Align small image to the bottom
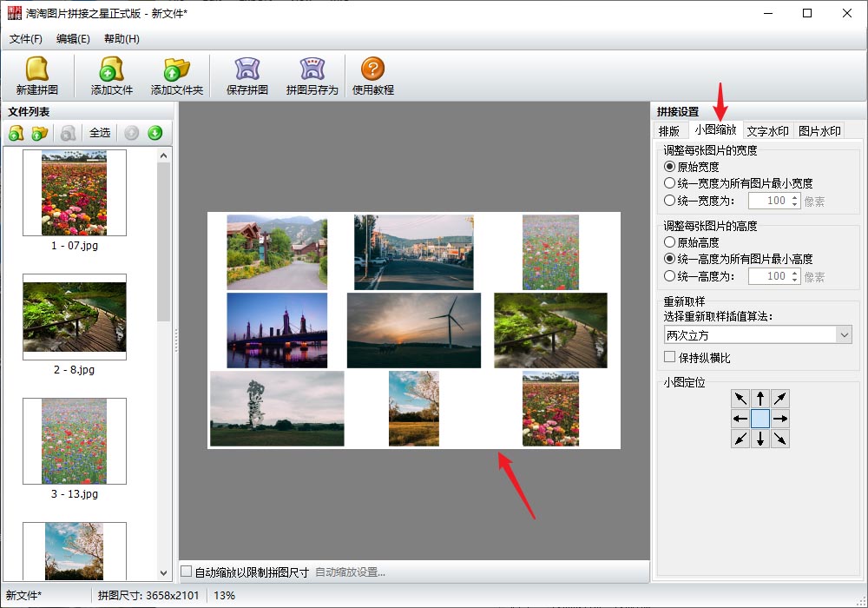This screenshot has height=608, width=868. 760,439
